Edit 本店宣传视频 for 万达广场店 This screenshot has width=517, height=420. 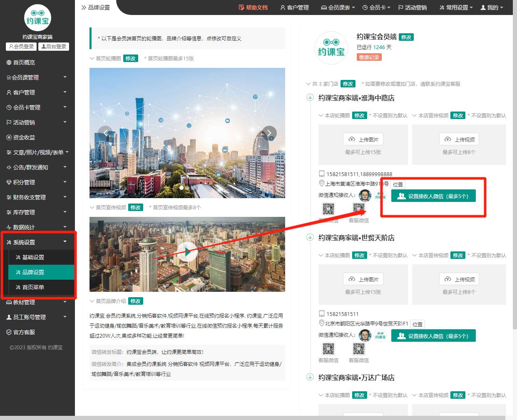[458, 395]
